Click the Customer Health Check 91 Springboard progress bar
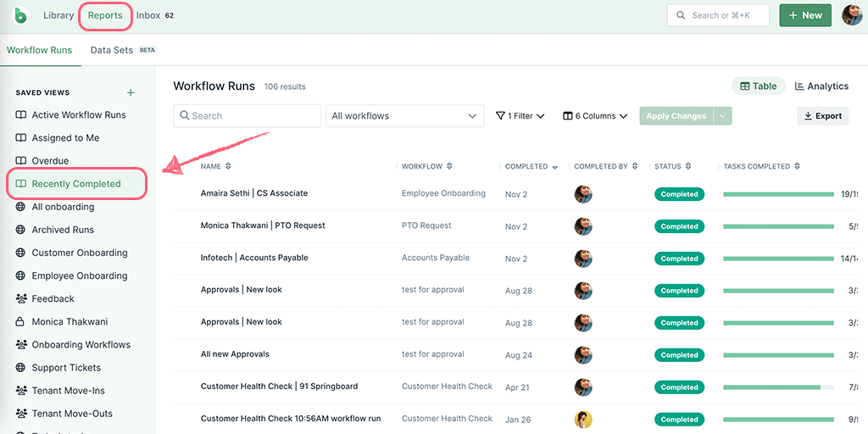 778,387
